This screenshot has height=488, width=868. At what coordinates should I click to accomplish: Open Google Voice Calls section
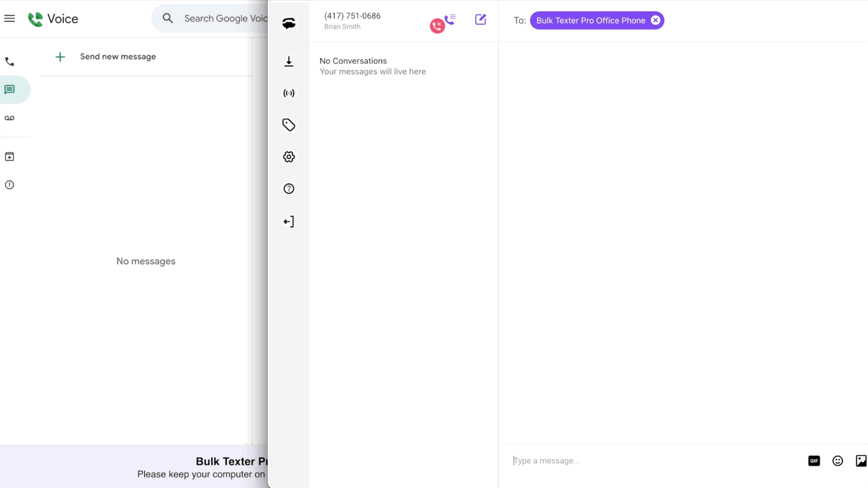pyautogui.click(x=9, y=61)
